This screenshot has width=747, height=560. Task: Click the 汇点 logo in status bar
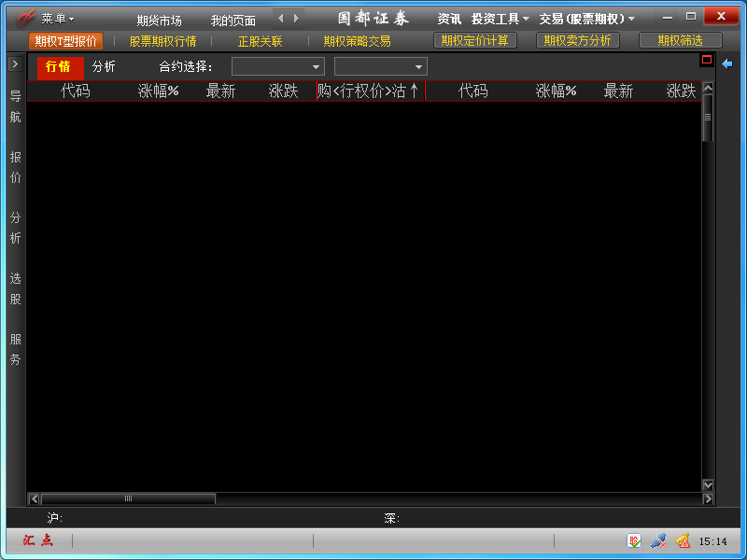38,541
